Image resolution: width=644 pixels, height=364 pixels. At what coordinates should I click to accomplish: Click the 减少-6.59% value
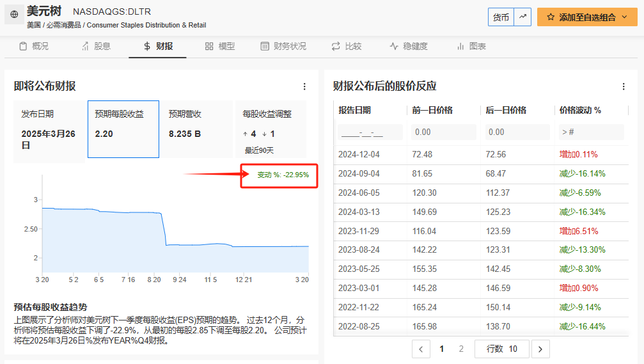point(580,193)
